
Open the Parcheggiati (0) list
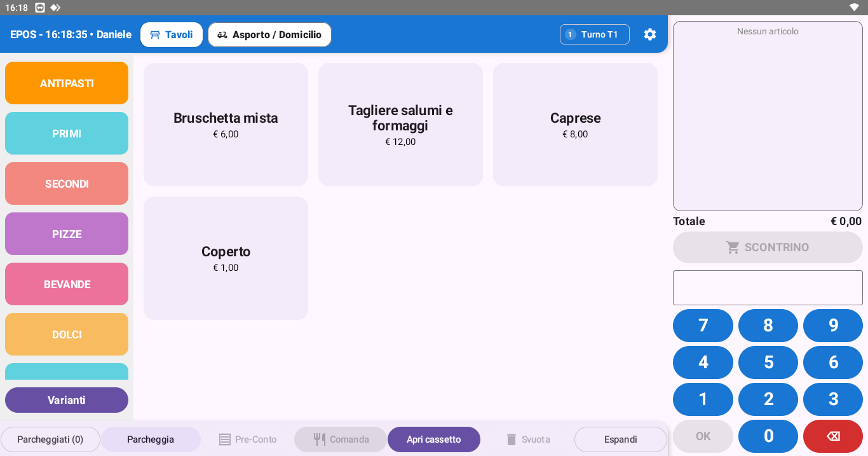[50, 439]
